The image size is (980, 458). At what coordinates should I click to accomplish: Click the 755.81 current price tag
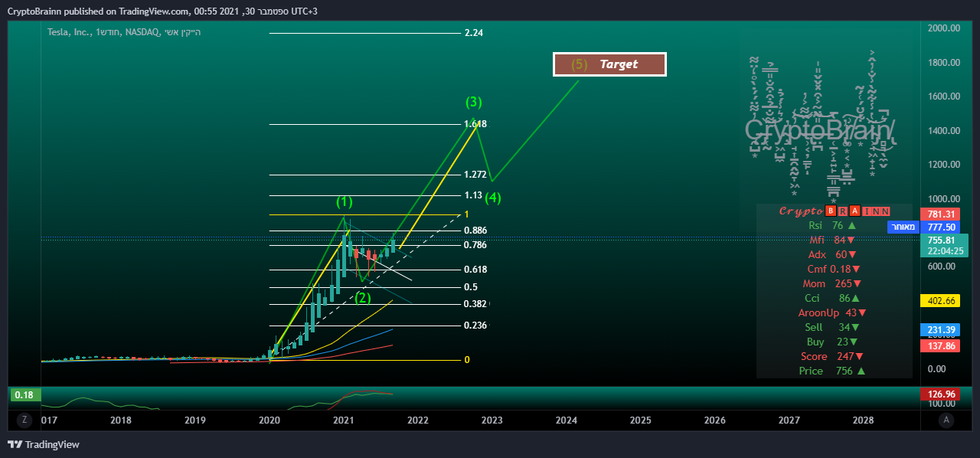[x=944, y=245]
